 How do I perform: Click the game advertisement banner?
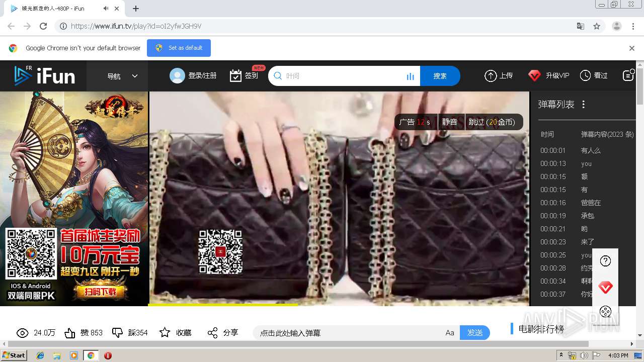(74, 198)
